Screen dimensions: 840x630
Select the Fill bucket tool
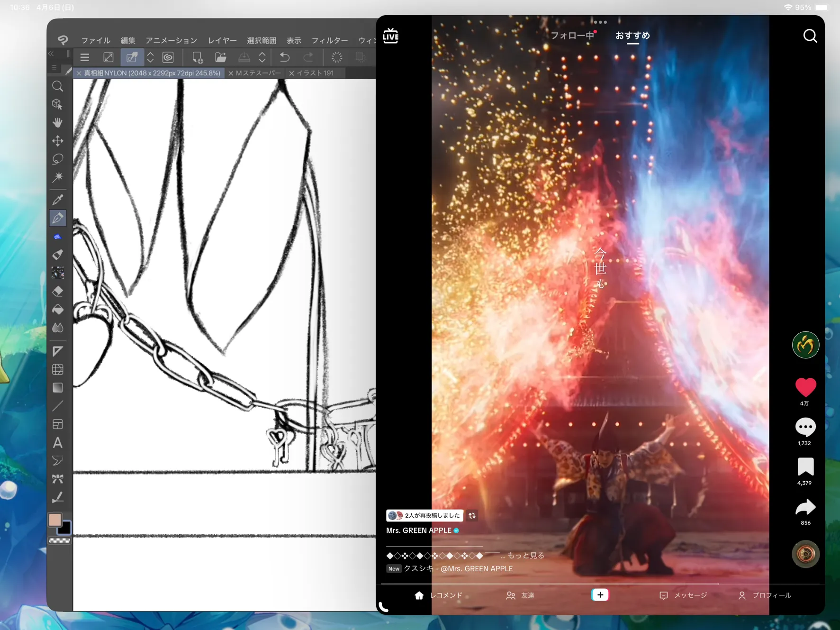pyautogui.click(x=58, y=310)
